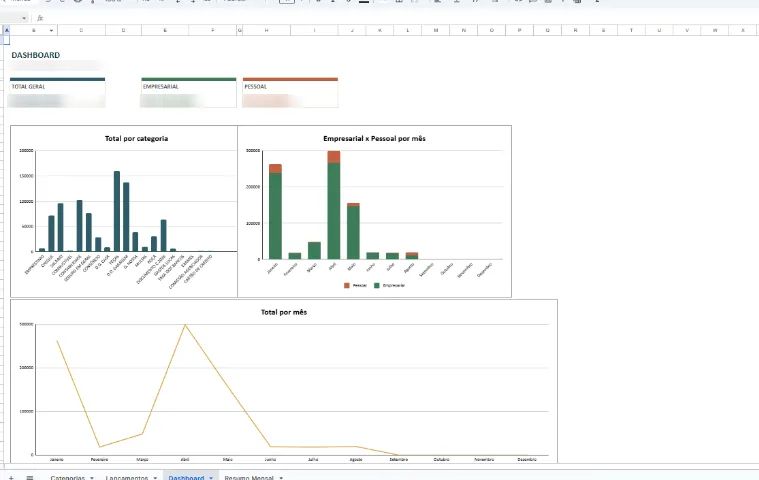Open Resumo Mensal tab dropdown arrow

[281, 478]
